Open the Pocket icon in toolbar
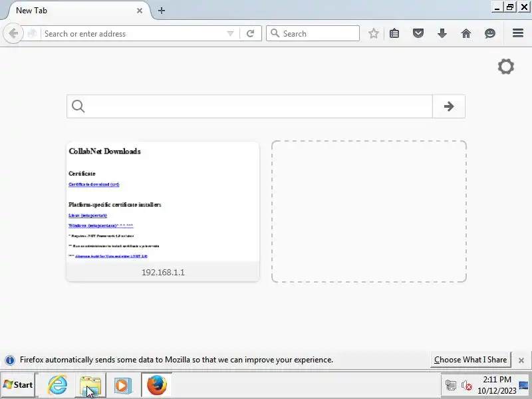Screen dimensions: 532x399 [x=418, y=34]
